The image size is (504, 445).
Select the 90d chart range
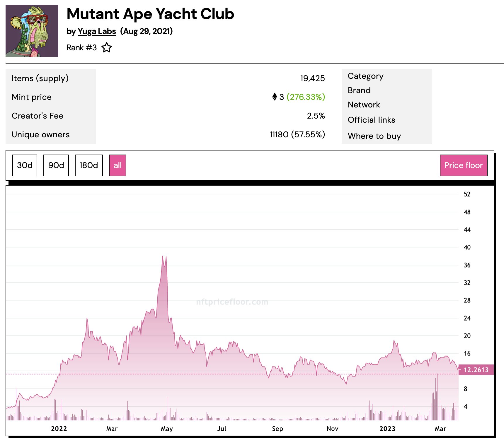[56, 165]
